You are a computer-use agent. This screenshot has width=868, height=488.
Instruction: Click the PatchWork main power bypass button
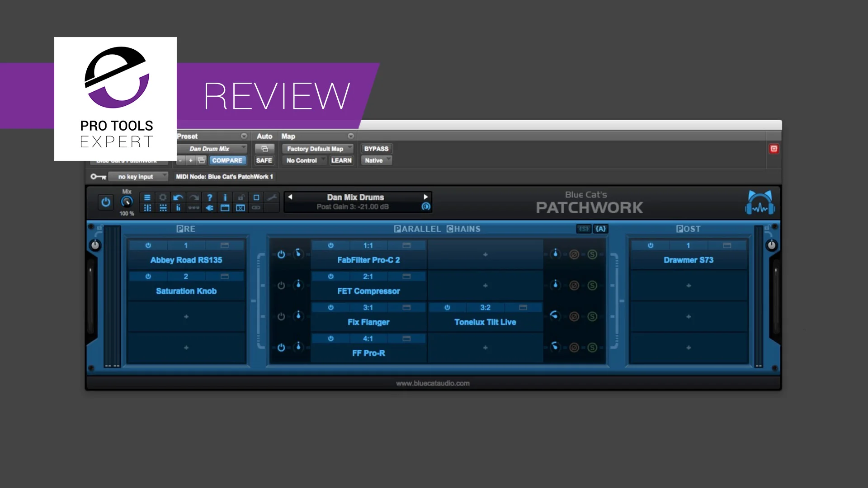pyautogui.click(x=106, y=202)
